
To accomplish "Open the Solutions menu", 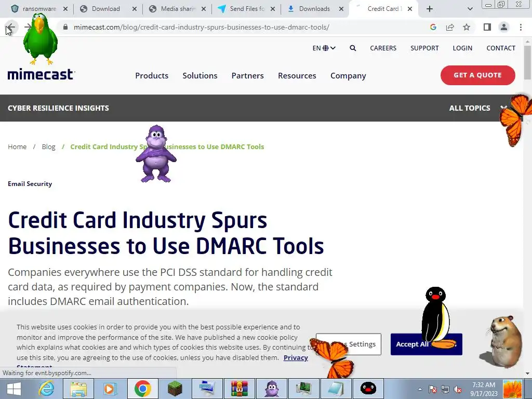I will pyautogui.click(x=200, y=76).
